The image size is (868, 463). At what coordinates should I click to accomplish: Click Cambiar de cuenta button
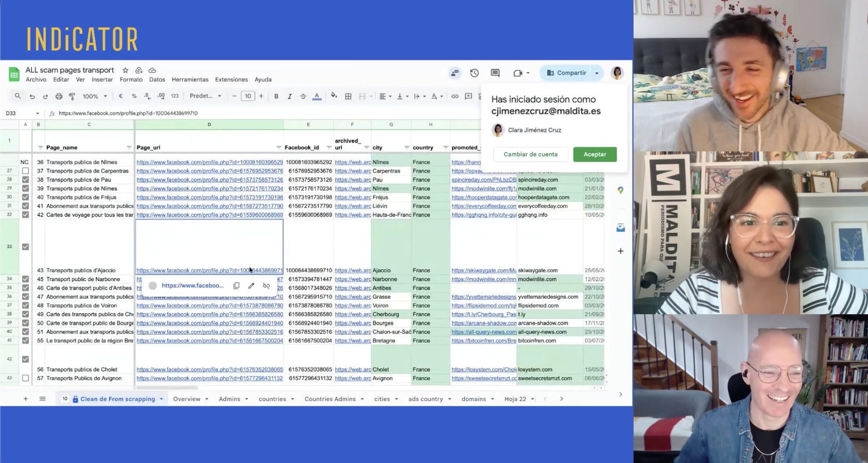coord(530,154)
